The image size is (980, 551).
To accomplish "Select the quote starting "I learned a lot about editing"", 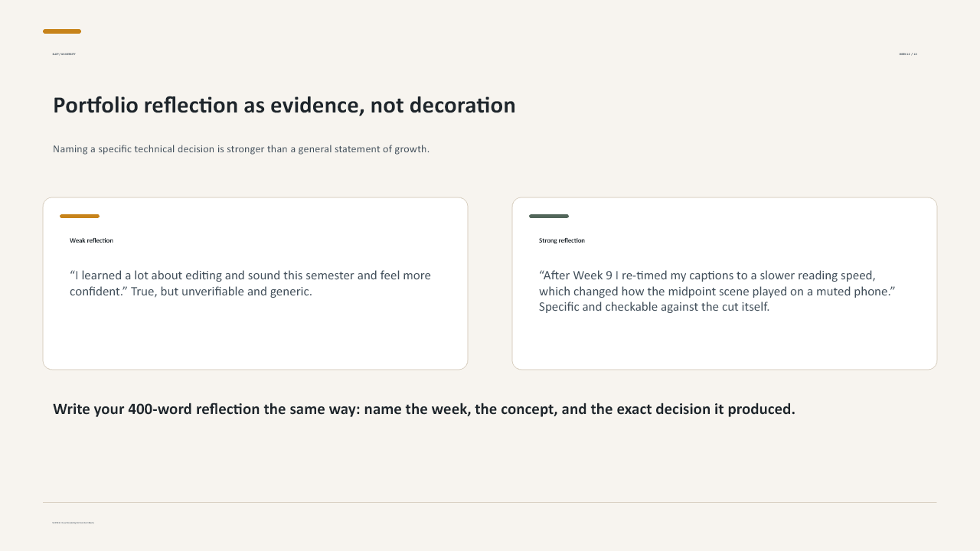I will (250, 283).
